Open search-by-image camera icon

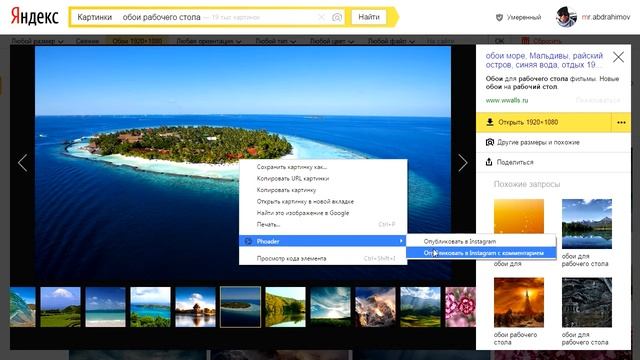coord(337,17)
